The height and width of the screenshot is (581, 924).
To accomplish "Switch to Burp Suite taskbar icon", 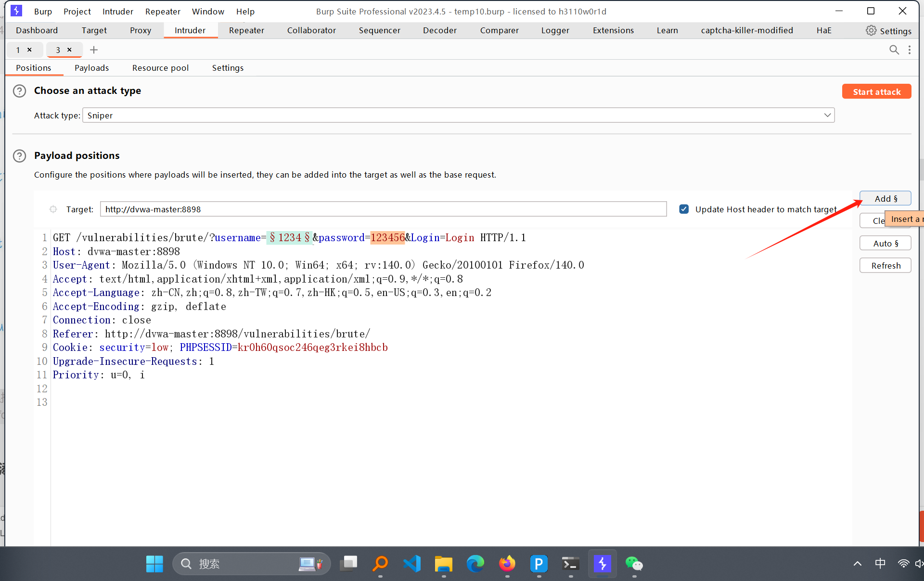I will point(602,564).
